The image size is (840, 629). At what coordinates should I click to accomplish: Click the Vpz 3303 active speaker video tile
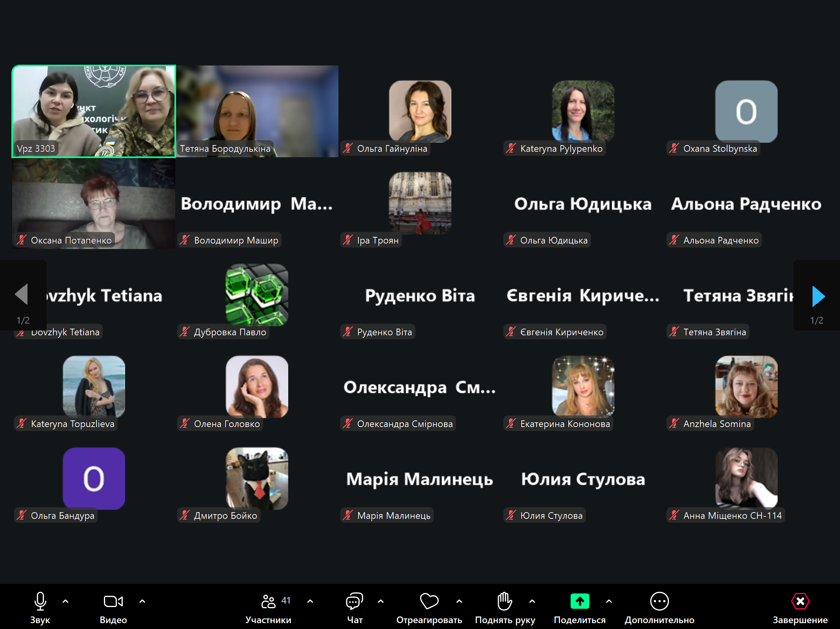(x=94, y=111)
